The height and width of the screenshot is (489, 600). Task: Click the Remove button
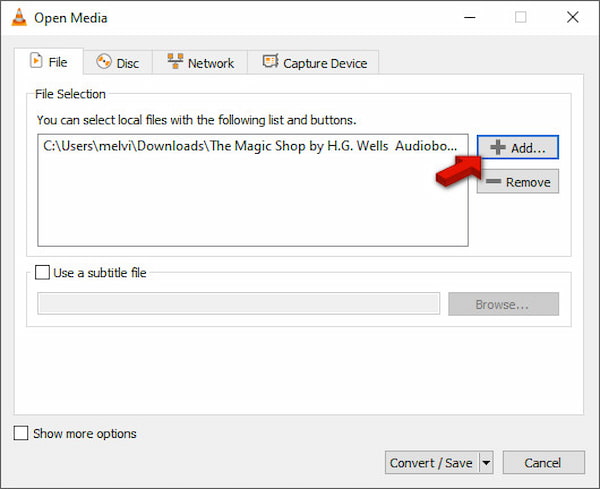click(518, 181)
